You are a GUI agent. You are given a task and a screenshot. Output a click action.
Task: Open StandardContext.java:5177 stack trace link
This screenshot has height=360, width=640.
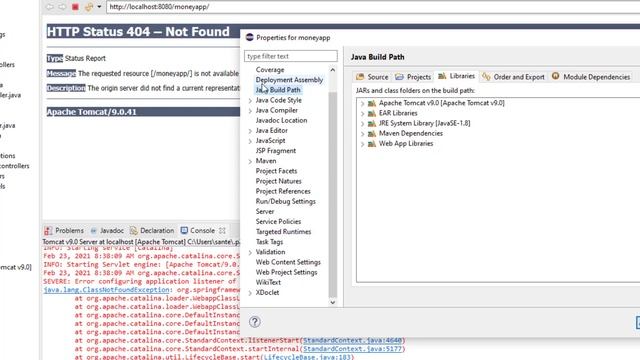[x=353, y=349]
